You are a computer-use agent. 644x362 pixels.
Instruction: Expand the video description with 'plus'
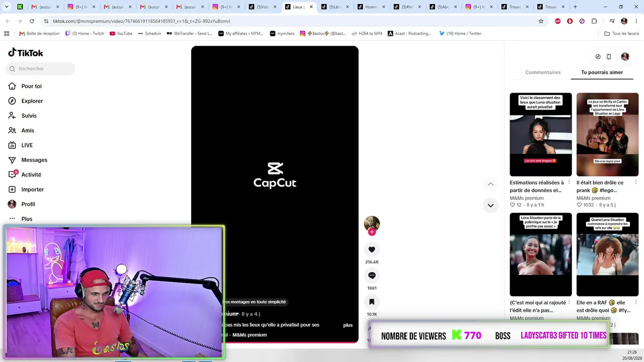(x=348, y=325)
